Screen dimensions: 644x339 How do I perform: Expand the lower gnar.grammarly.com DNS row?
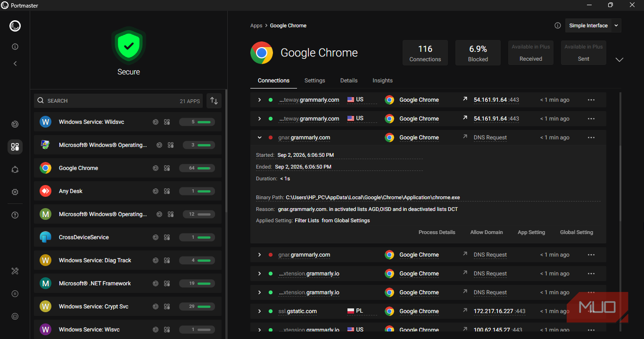259,255
